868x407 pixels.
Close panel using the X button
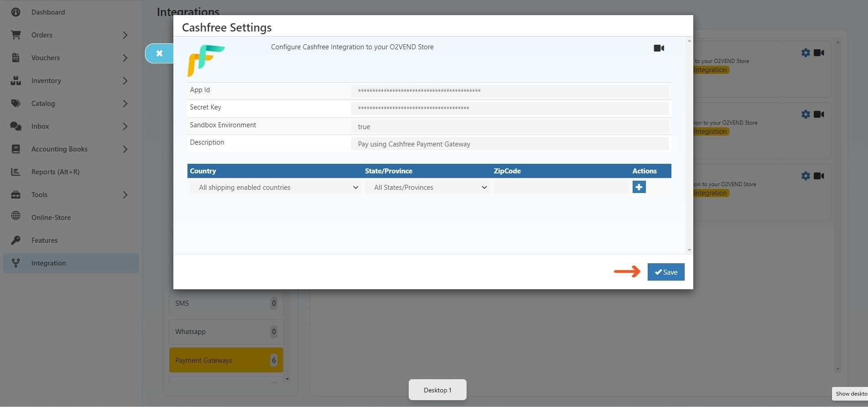(159, 53)
